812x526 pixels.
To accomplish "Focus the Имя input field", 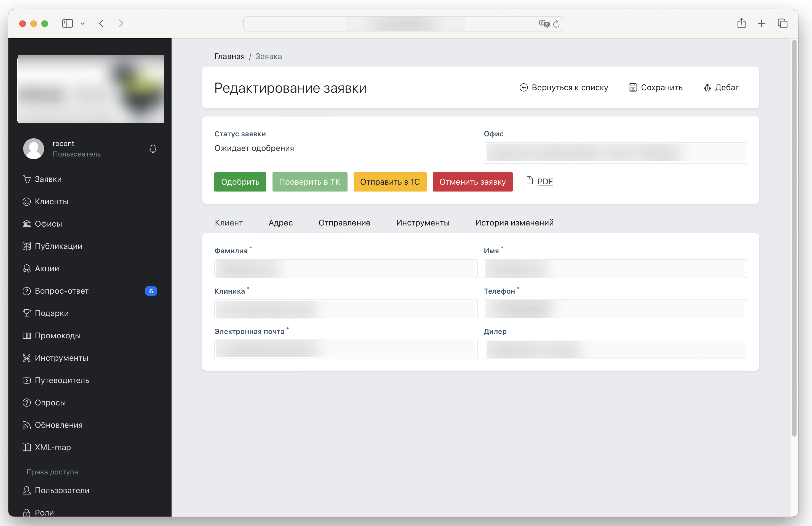I will [x=615, y=269].
